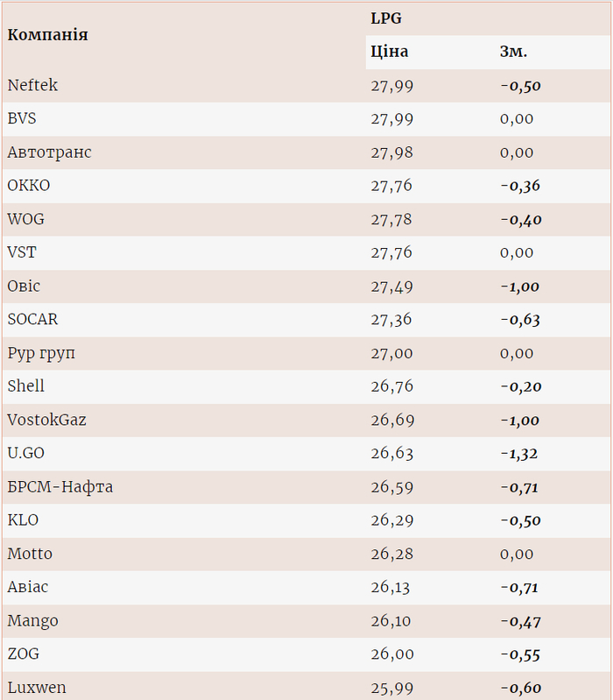This screenshot has width=613, height=700.
Task: Click the SOCAR company cell
Action: pos(32,319)
